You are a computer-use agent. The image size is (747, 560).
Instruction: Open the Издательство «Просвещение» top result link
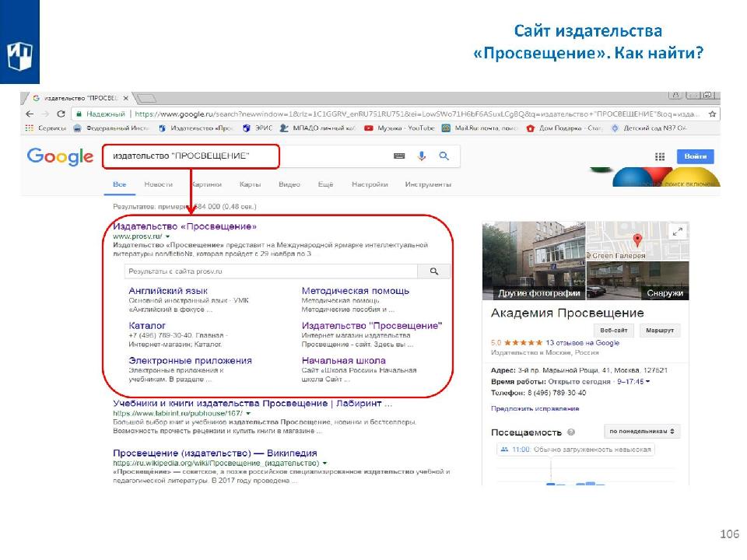coord(184,226)
